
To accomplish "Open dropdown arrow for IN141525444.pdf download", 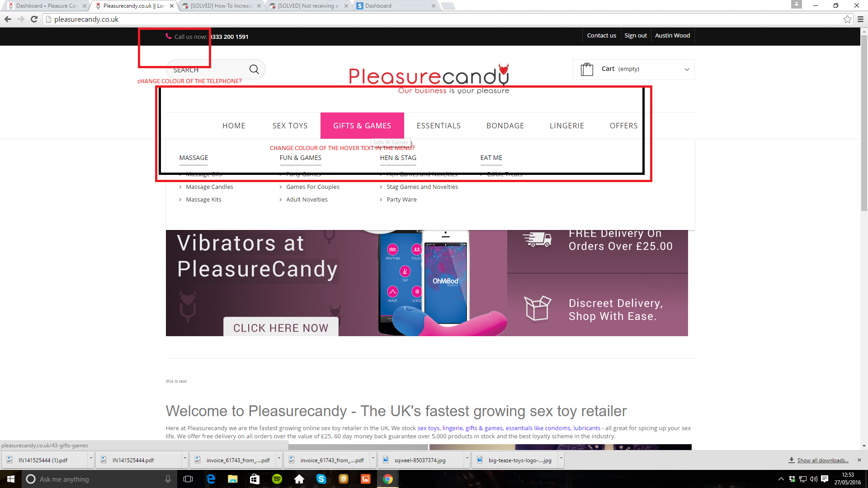I will point(185,458).
